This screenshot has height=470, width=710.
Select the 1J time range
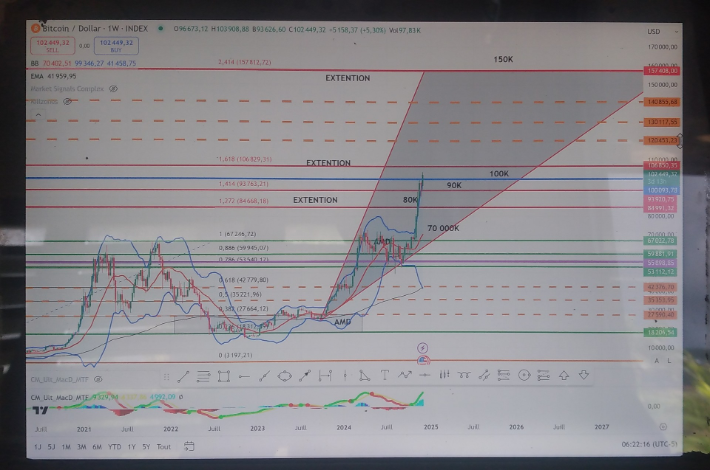click(x=38, y=447)
